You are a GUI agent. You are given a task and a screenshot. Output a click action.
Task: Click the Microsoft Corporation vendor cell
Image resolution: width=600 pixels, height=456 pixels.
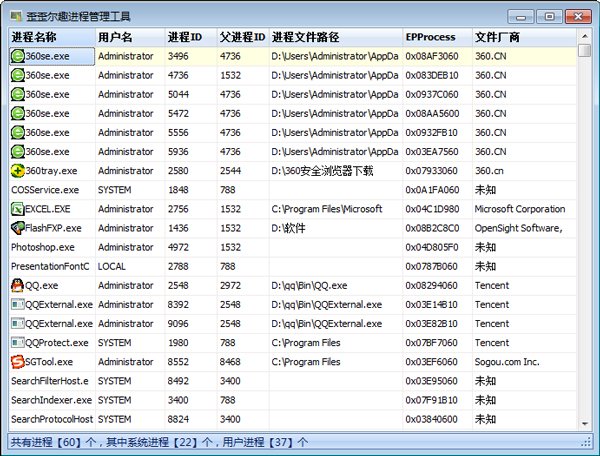(520, 209)
